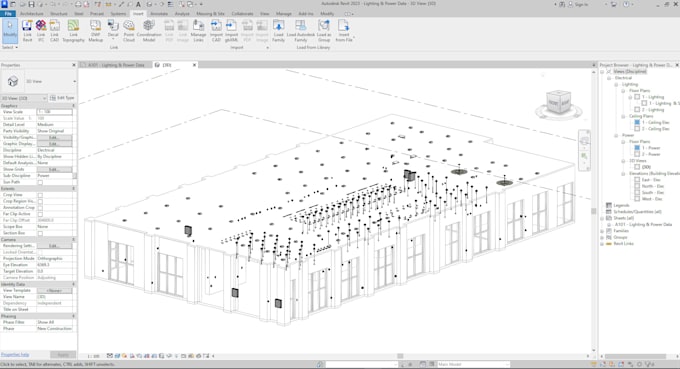Open Manage Links

(198, 31)
